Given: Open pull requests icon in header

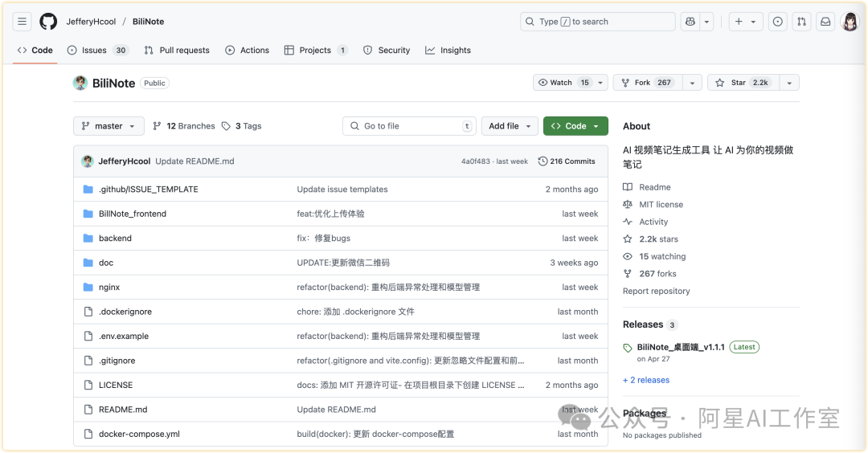Looking at the screenshot, I should pyautogui.click(x=801, y=22).
